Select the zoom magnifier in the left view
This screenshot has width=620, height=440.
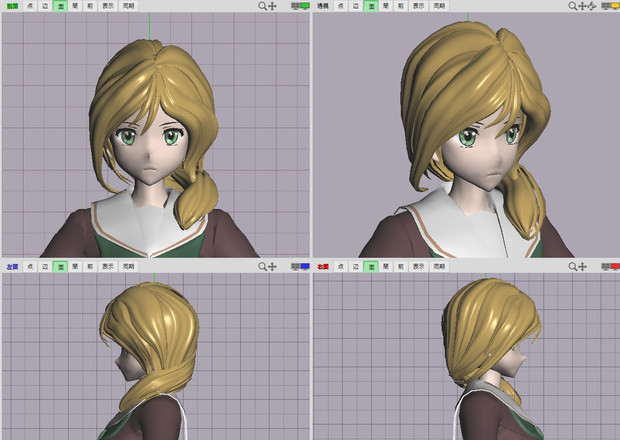tap(263, 266)
